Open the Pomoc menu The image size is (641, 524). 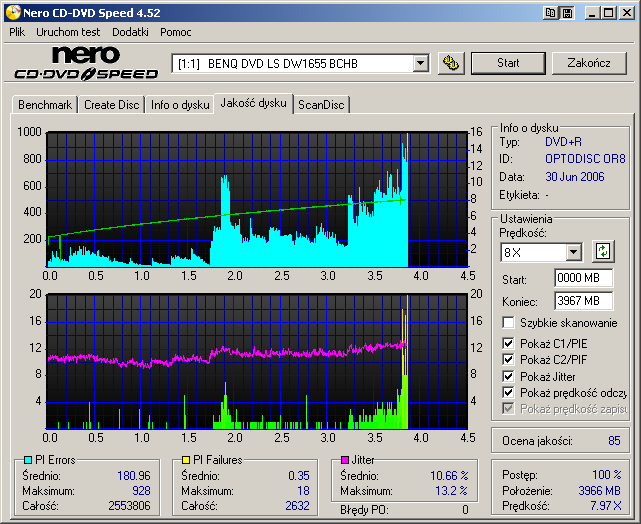175,32
